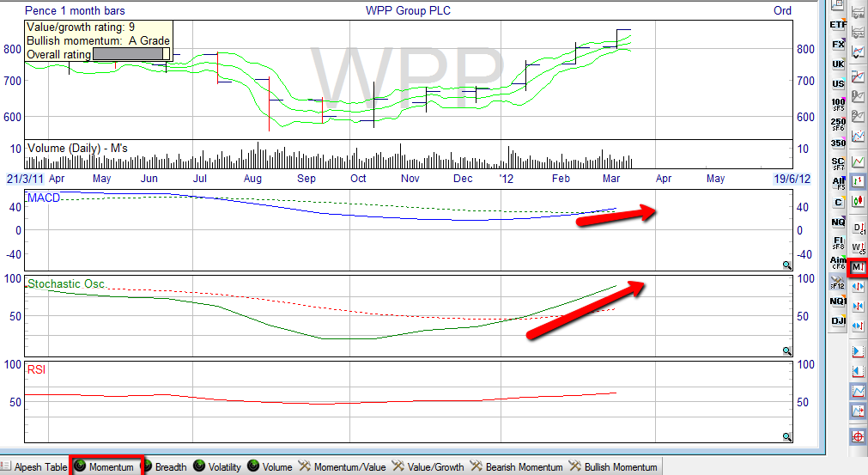Select the US market list button
Viewport: 868px width, 475px height.
point(838,84)
